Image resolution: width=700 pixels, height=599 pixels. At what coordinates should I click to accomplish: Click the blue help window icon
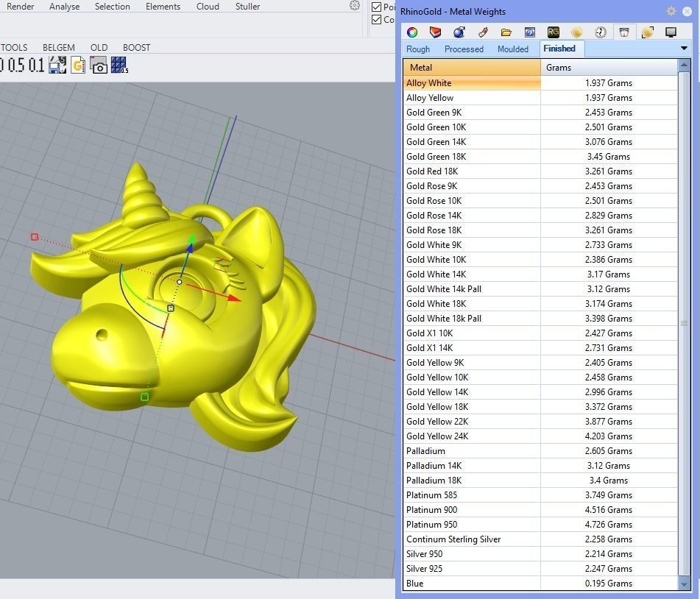click(x=529, y=32)
